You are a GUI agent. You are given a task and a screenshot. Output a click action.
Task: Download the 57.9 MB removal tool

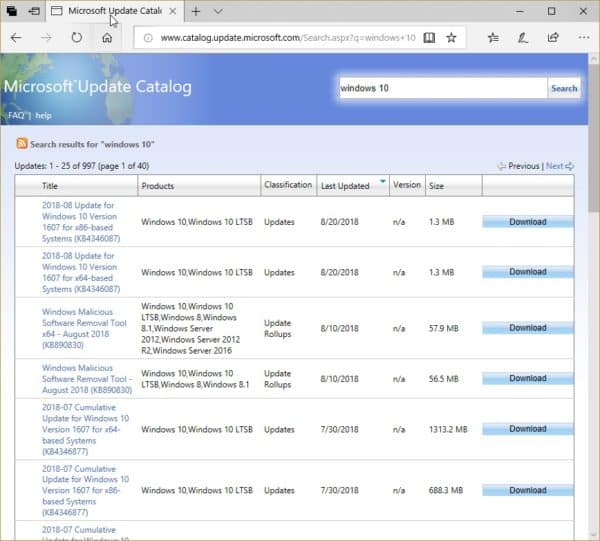tap(528, 328)
